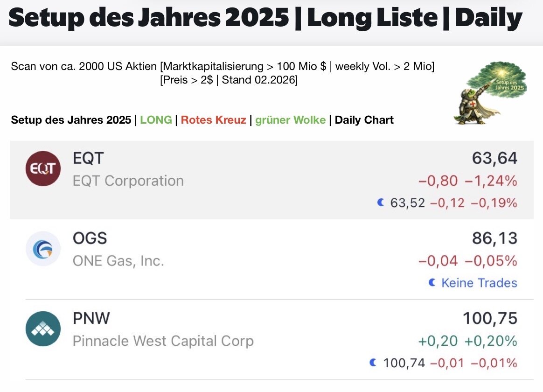Click the moon icon beside Keine Trades
The height and width of the screenshot is (392, 543).
pyautogui.click(x=432, y=283)
